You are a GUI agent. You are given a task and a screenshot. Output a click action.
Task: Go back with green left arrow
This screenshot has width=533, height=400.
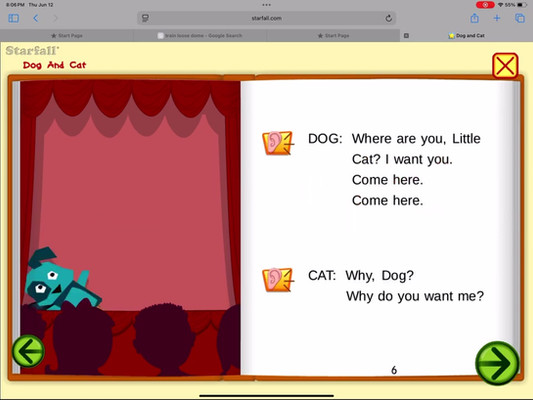[28, 351]
